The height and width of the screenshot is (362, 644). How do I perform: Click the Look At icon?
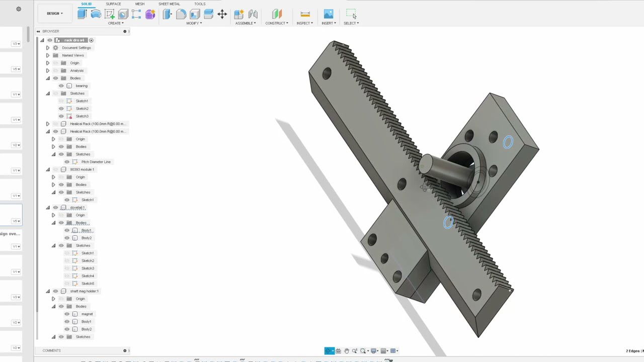(x=338, y=351)
